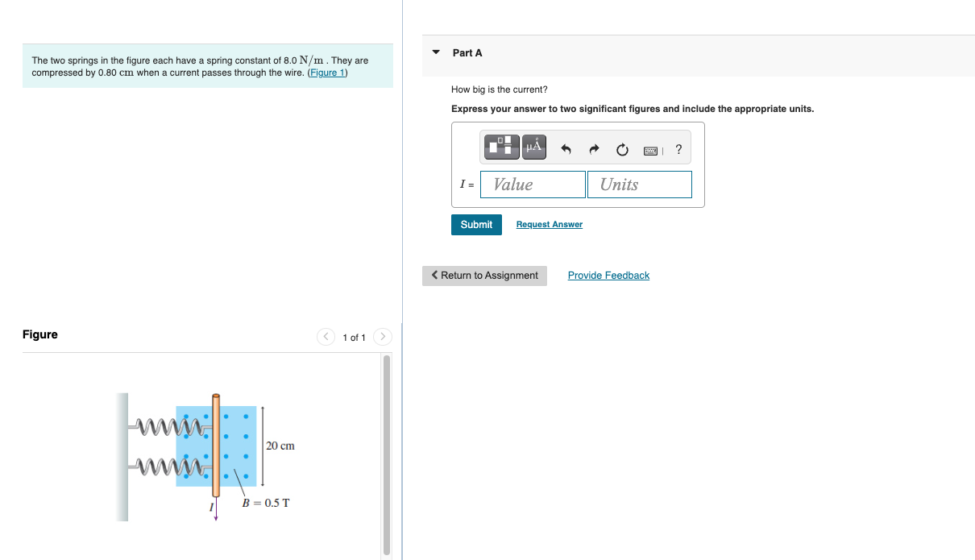Click inside the Value input field
This screenshot has width=975, height=560.
tap(533, 185)
